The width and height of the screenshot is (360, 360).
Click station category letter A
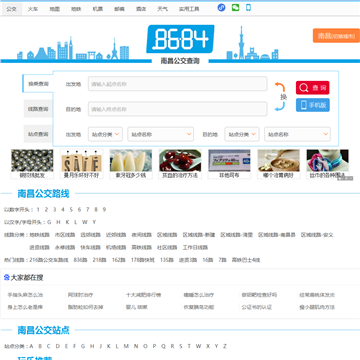[32, 346]
